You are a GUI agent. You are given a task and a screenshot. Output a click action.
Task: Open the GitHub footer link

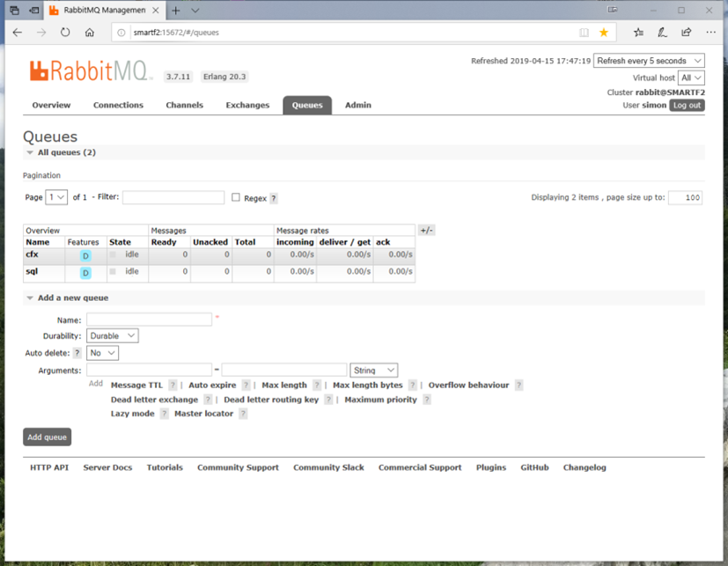[x=534, y=467]
